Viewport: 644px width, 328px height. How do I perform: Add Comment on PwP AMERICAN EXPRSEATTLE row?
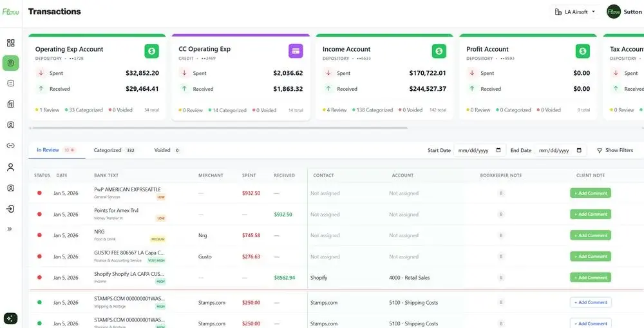(x=591, y=193)
